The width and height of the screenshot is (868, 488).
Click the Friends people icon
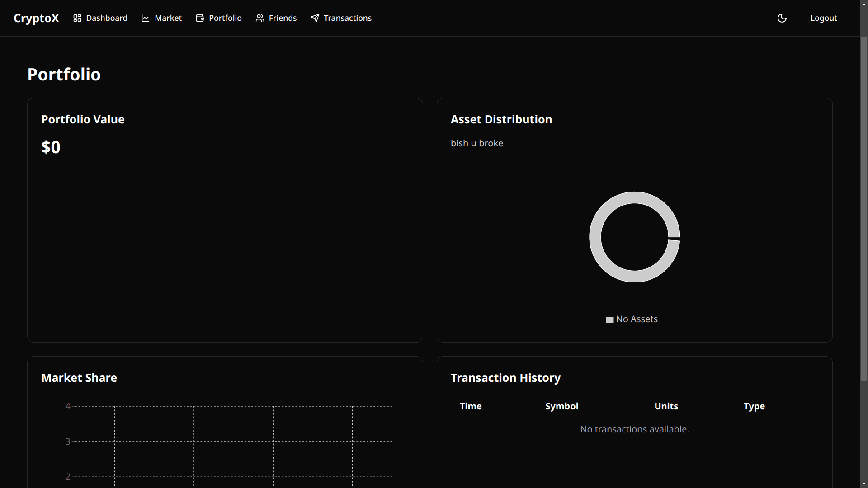(260, 18)
